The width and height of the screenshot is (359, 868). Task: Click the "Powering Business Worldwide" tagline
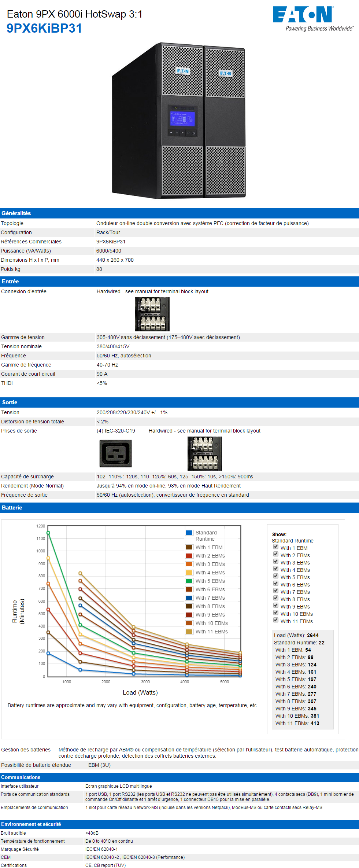[x=319, y=29]
